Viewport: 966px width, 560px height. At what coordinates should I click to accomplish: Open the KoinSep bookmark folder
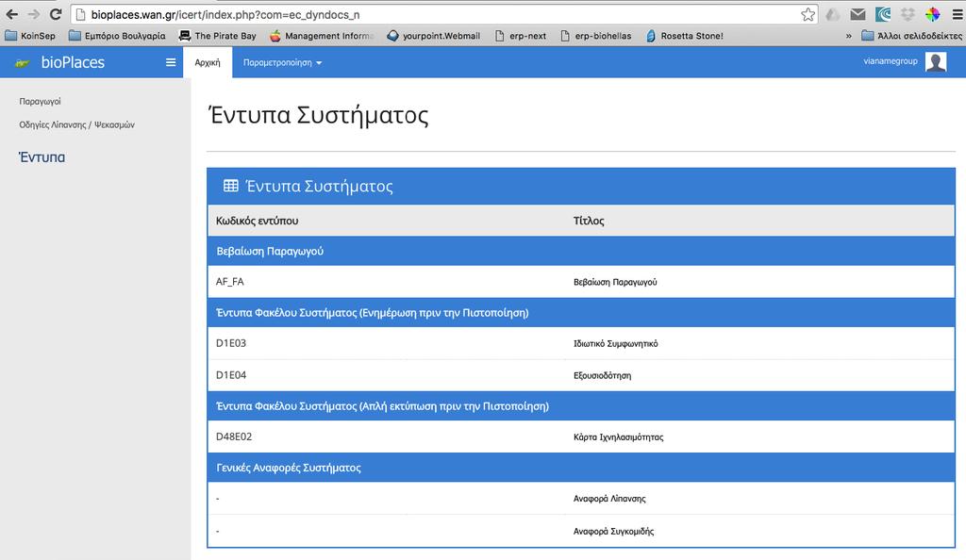pos(30,36)
